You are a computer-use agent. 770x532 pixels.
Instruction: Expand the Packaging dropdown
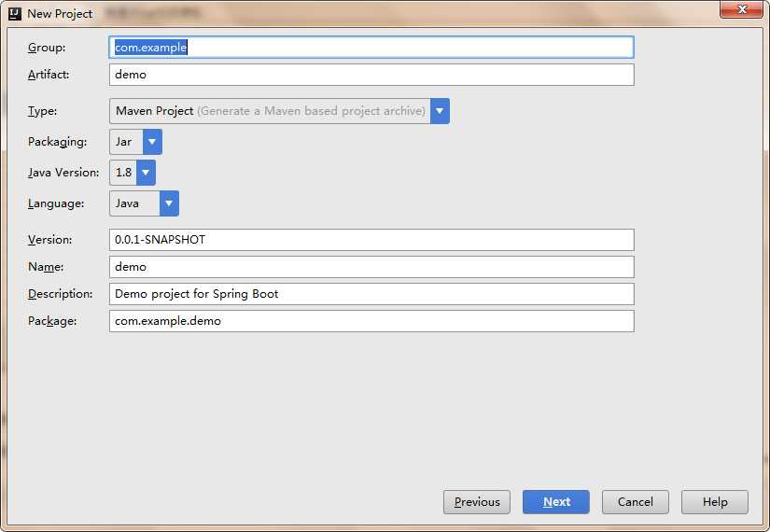[152, 142]
